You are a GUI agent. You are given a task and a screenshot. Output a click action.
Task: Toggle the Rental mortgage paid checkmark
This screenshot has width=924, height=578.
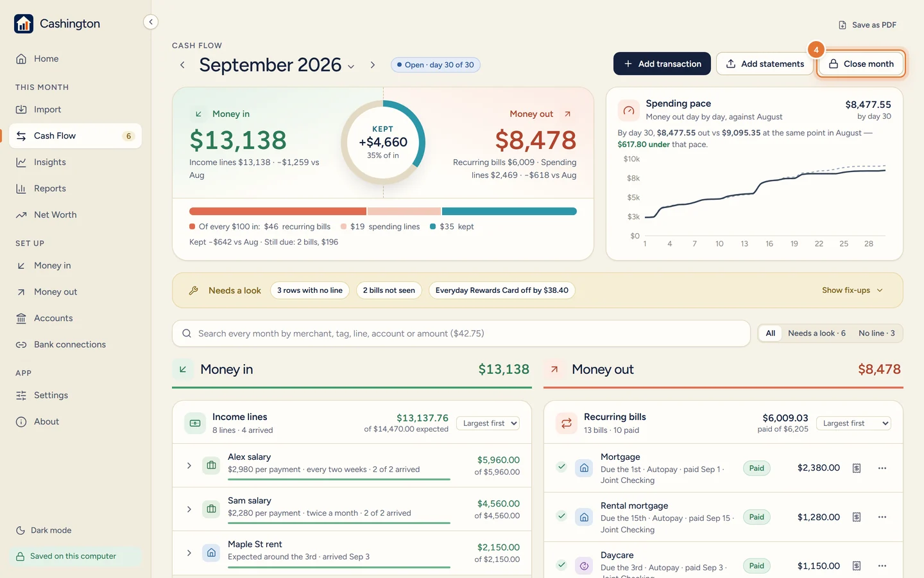click(561, 516)
